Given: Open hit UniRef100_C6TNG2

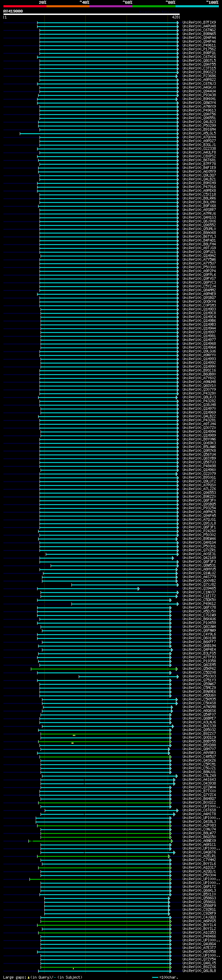Looking at the screenshot, I should (199, 30).
